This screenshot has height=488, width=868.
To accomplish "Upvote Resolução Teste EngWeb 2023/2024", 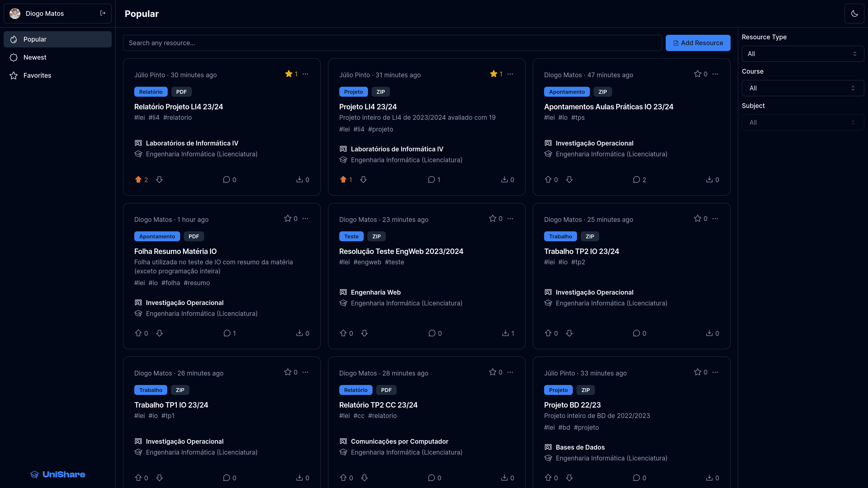I will coord(343,333).
